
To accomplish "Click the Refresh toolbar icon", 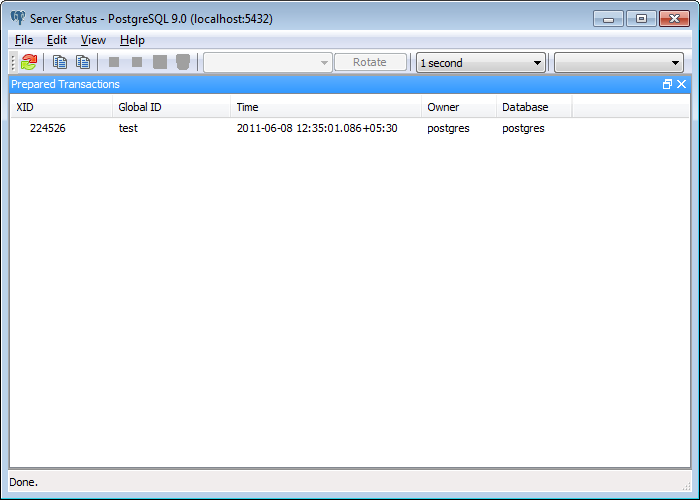I will (x=29, y=62).
